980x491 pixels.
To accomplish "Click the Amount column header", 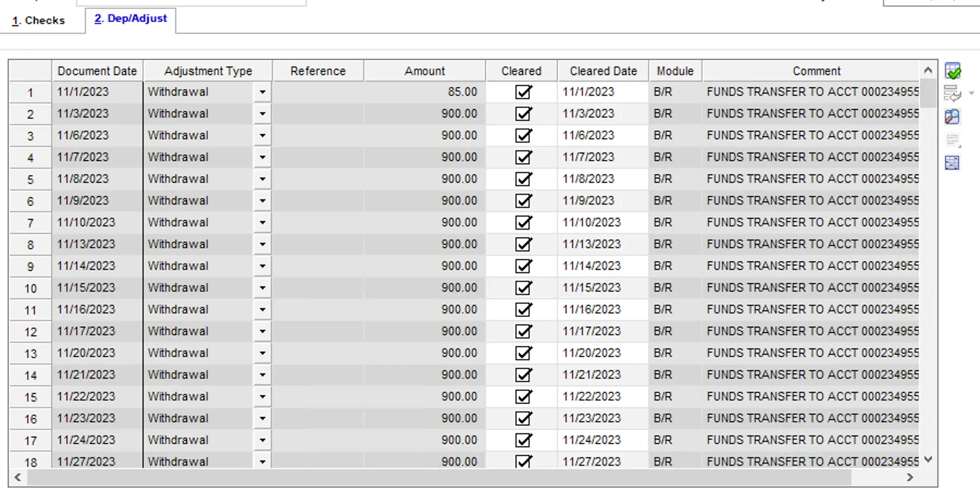I will click(x=425, y=71).
